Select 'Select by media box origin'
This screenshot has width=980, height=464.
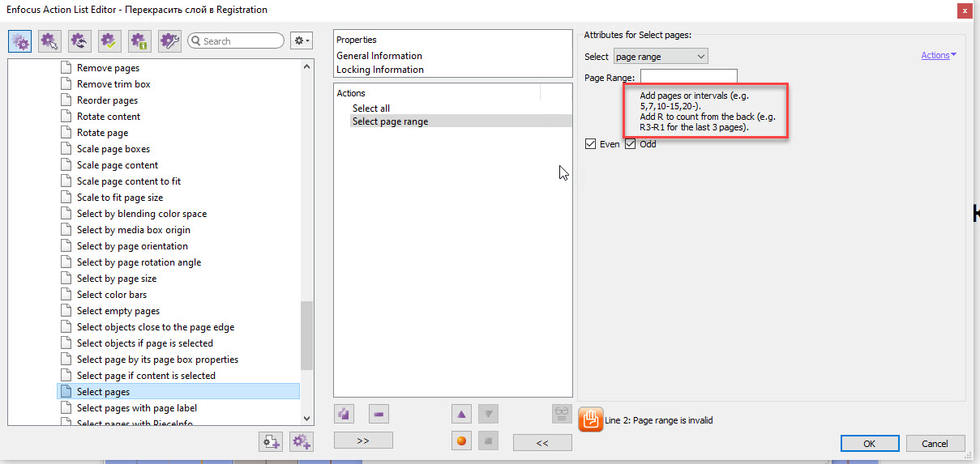(x=134, y=230)
